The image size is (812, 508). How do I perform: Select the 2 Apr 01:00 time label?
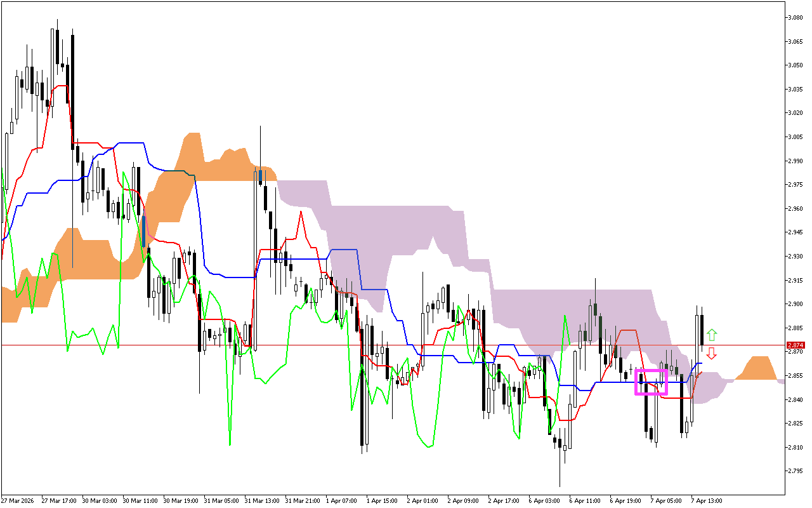click(x=422, y=500)
